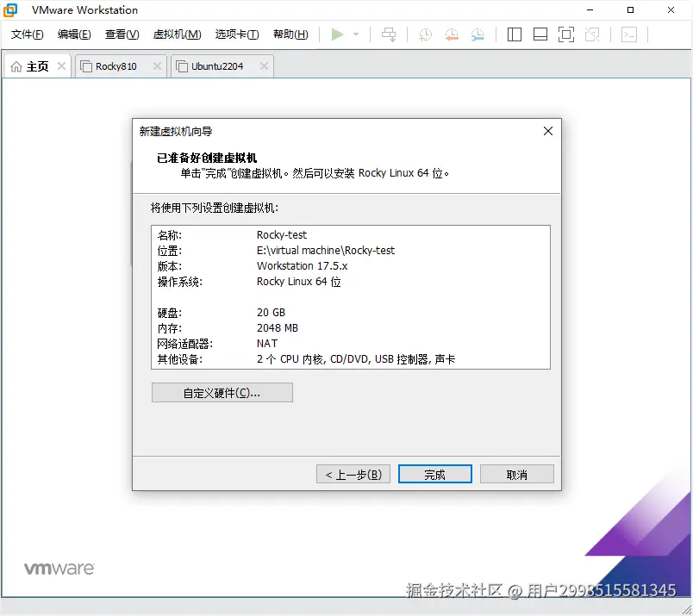Click the 其他设备 devices row text

[356, 359]
